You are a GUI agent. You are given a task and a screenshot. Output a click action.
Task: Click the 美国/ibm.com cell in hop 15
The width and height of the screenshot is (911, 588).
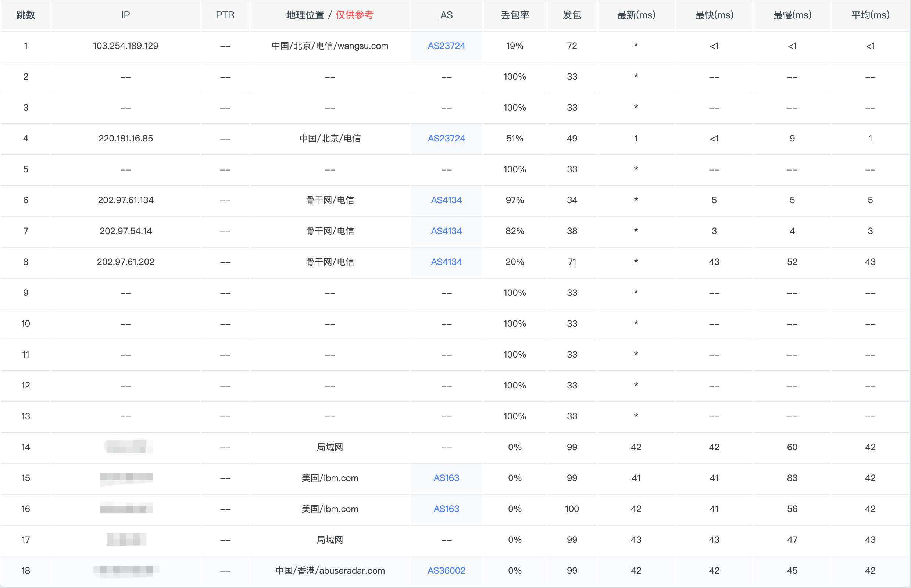(x=330, y=478)
